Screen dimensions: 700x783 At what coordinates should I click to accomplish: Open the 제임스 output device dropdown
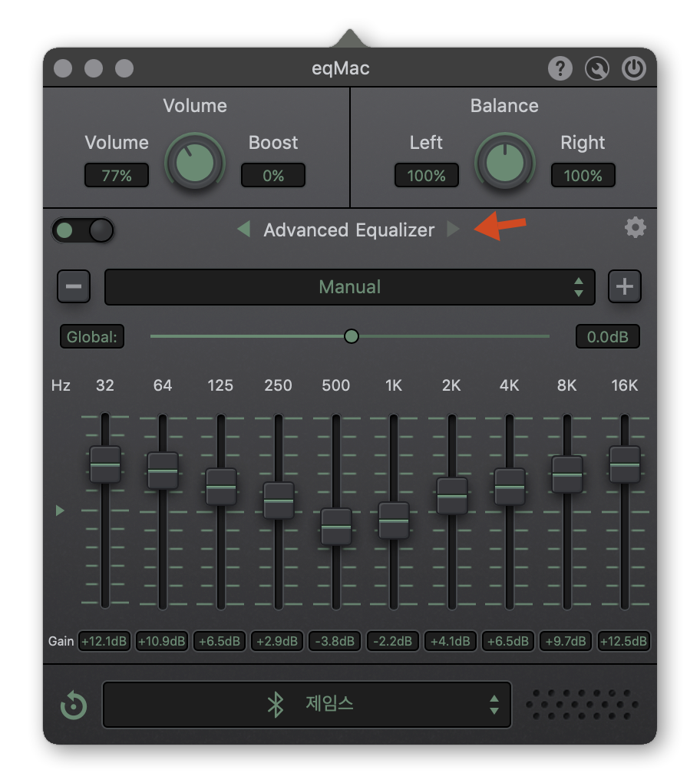(x=307, y=705)
